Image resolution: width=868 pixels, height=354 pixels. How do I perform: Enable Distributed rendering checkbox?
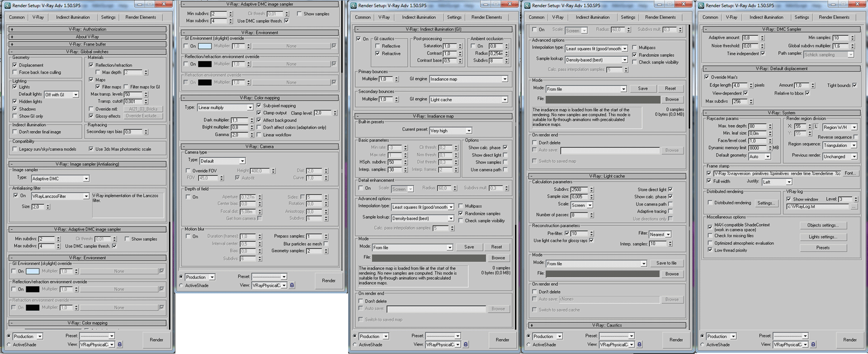pos(710,203)
